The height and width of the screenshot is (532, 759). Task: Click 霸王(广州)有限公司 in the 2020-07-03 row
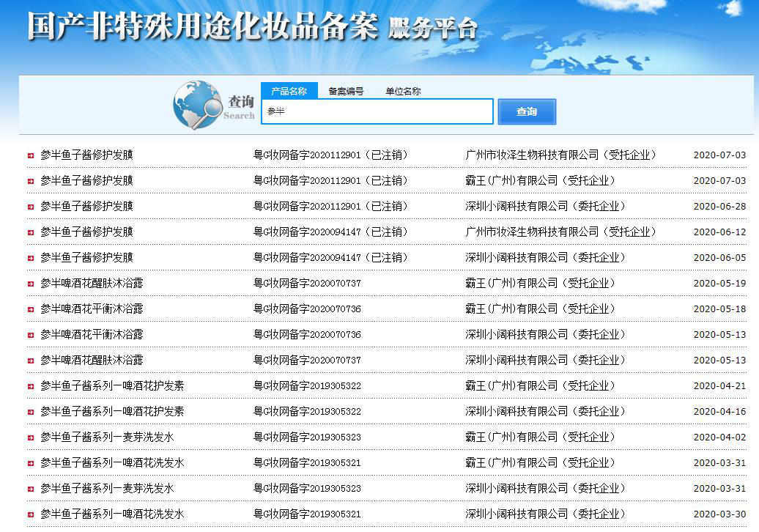(511, 180)
